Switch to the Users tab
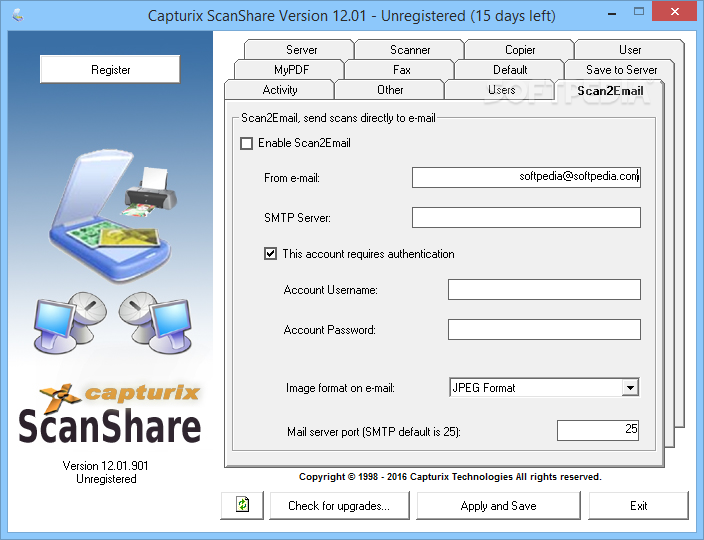Screen dimensions: 704x540 [x=501, y=90]
